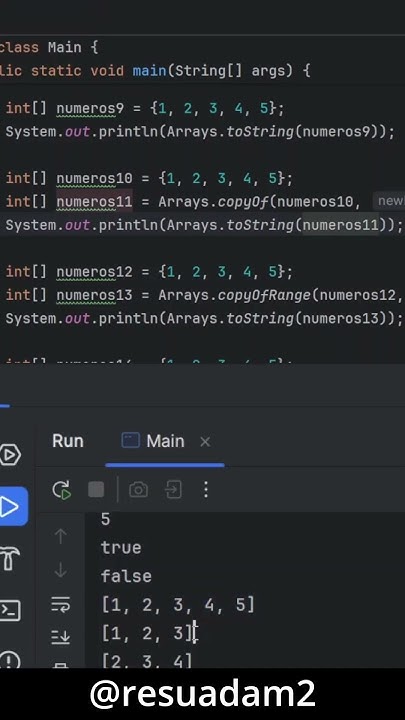Click toString in the numeros9 println
This screenshot has width=405, height=720.
pyautogui.click(x=260, y=132)
